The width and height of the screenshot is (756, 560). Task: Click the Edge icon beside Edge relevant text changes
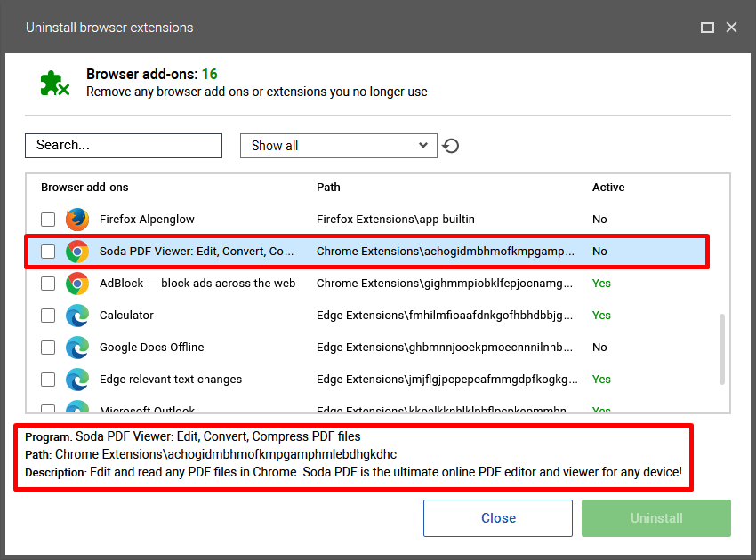click(77, 380)
